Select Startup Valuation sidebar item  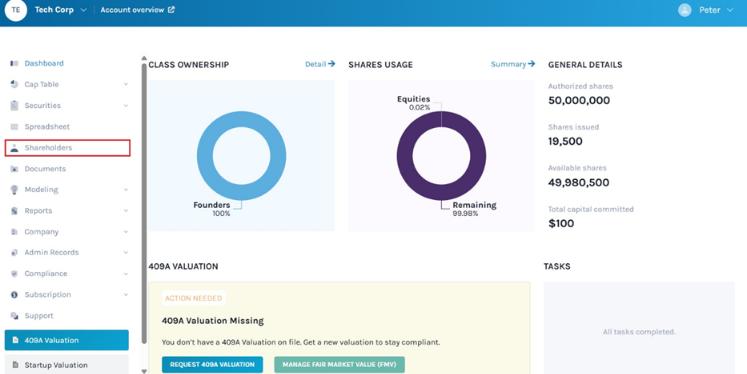[67, 365]
